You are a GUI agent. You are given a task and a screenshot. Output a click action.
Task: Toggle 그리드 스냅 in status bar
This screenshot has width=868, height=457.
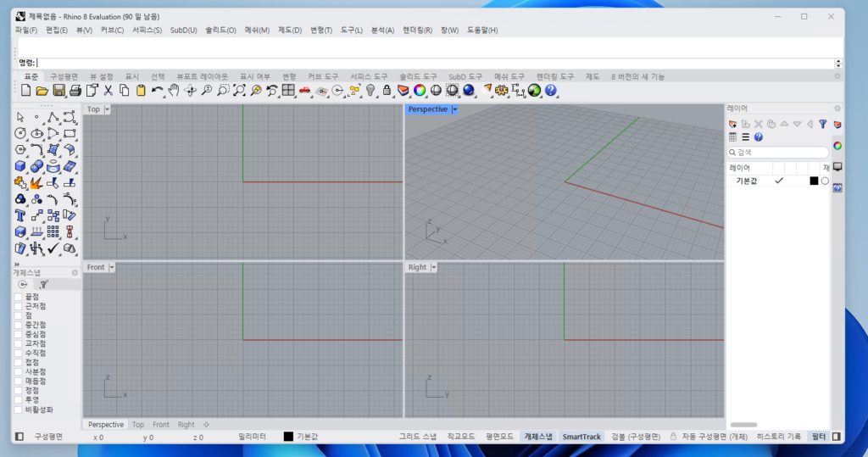[418, 437]
